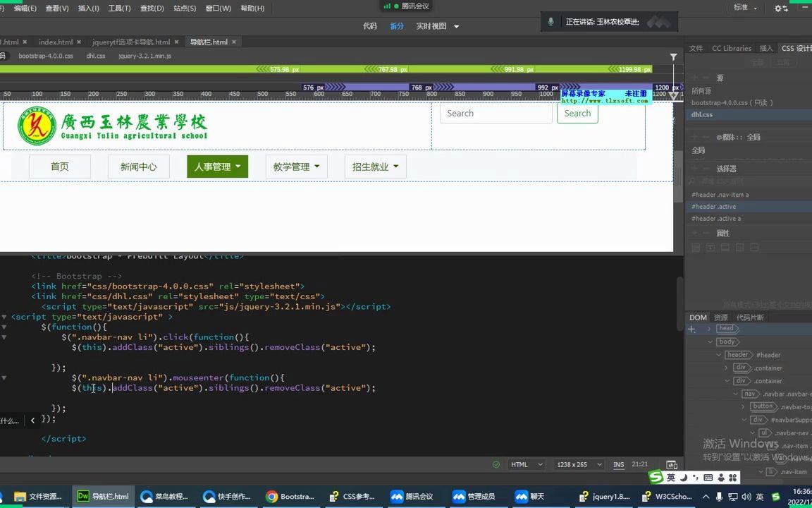812x508 pixels.
Task: Click the Sogou soft keyboard icon
Action: (708, 478)
